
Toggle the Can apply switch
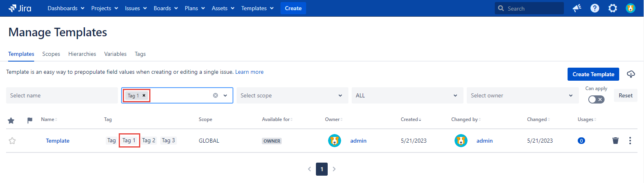coord(596,99)
